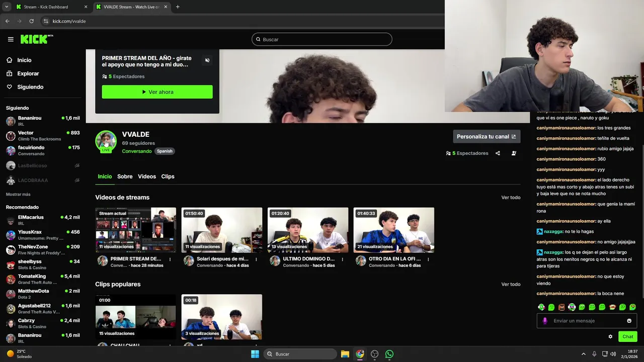
Task: Open the emoji picker in chat input
Action: coord(629,321)
